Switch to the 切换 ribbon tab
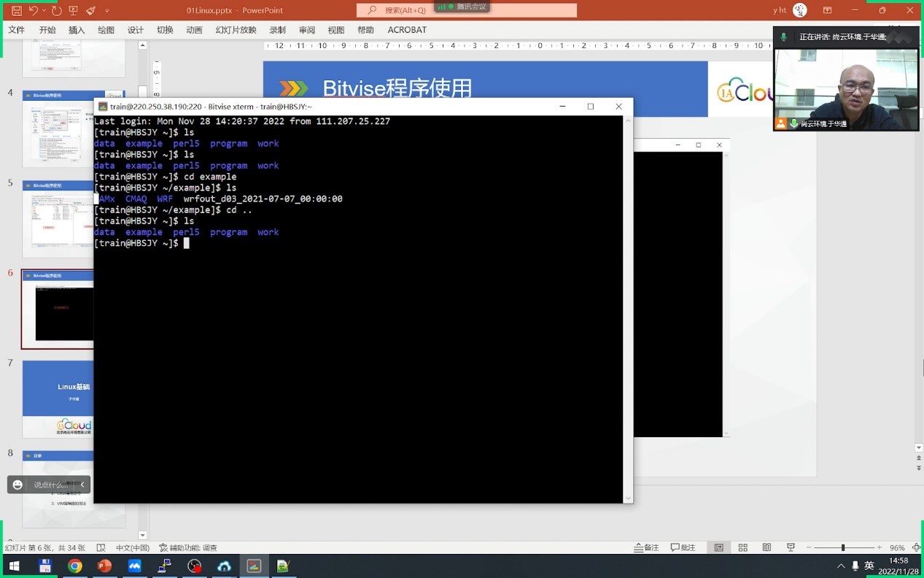 pos(165,30)
